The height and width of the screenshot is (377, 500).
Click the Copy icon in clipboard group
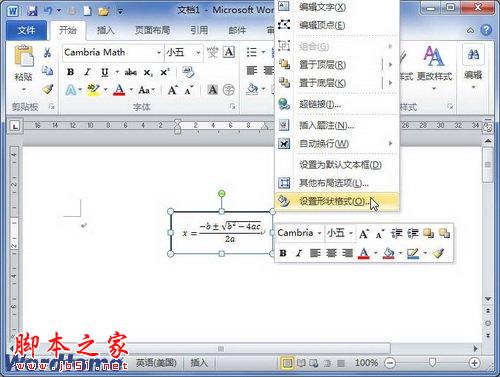tap(47, 70)
